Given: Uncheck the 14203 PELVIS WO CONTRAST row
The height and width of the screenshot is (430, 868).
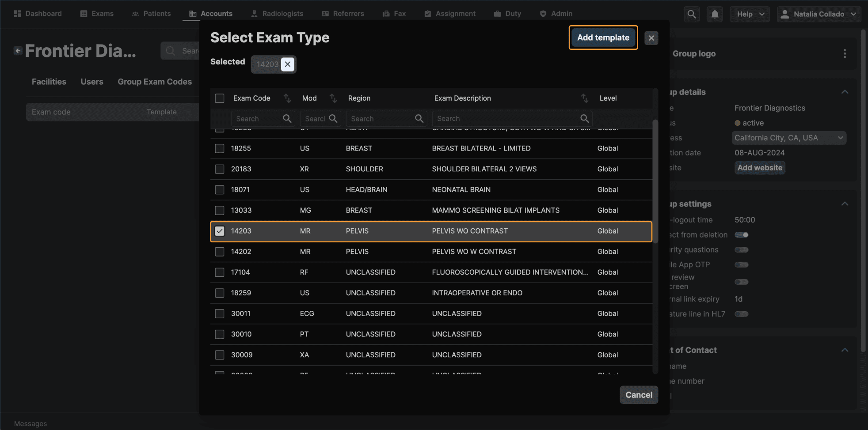Looking at the screenshot, I should point(220,231).
